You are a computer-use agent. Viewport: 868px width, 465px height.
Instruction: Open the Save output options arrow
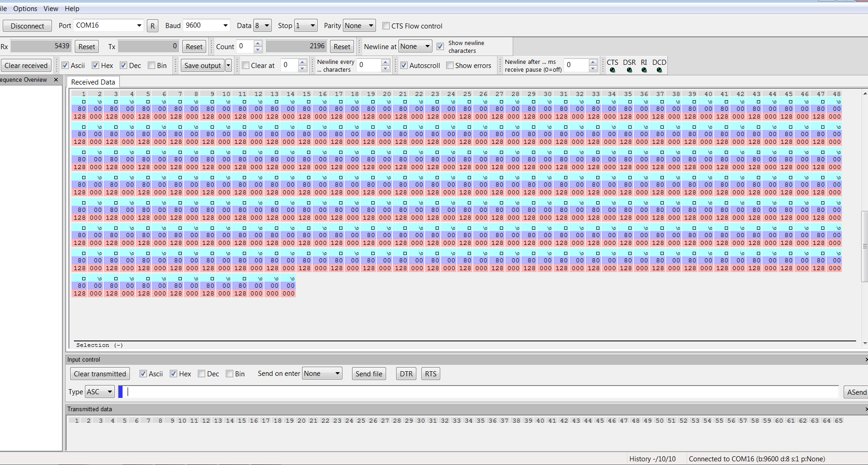click(229, 66)
